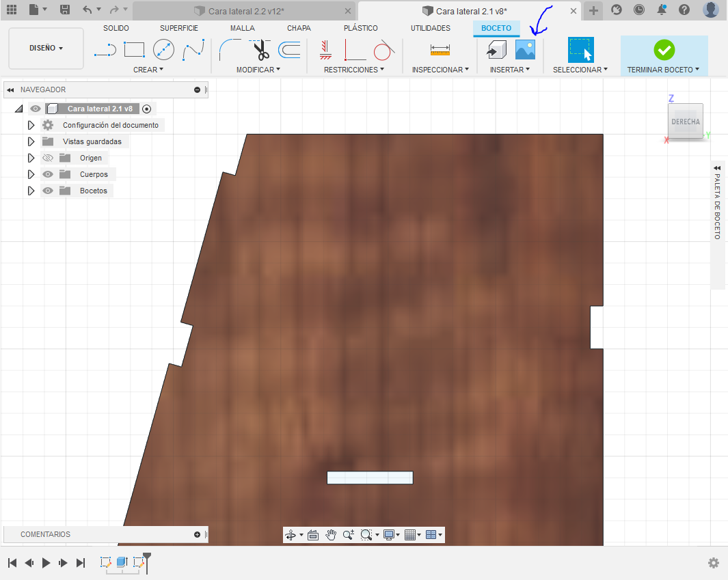The height and width of the screenshot is (580, 728).
Task: Switch to the CHAPA tab
Action: (299, 28)
